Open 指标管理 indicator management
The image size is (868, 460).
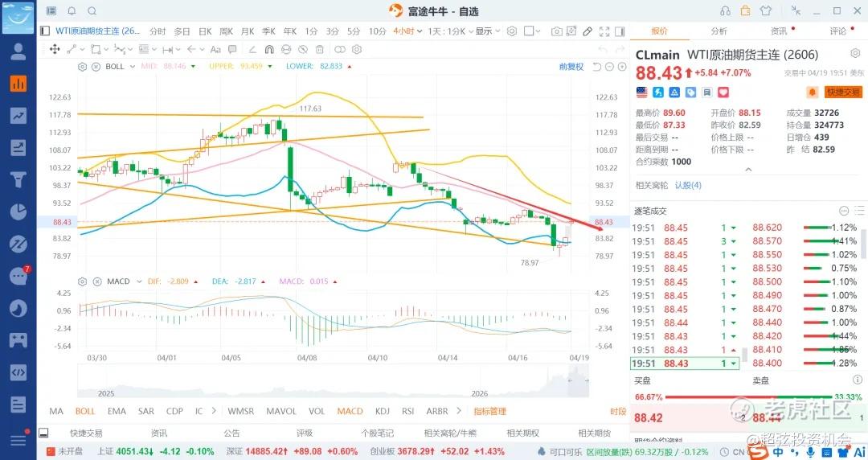[490, 411]
